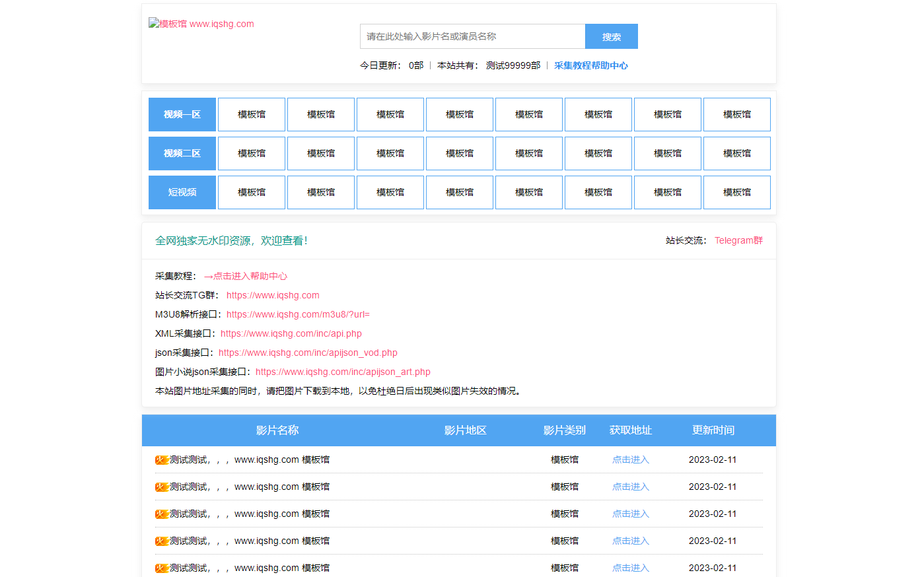
Task: Click the fire icon in first table row
Action: click(x=162, y=460)
